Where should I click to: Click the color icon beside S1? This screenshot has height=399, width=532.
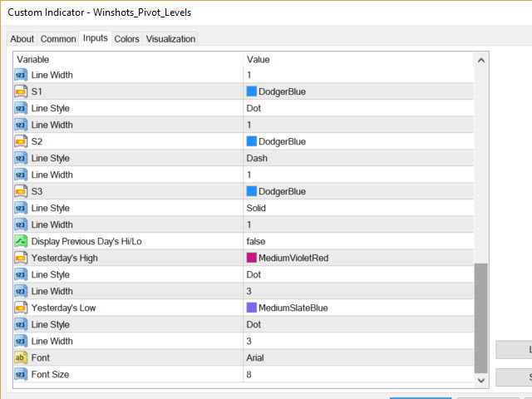[x=21, y=91]
